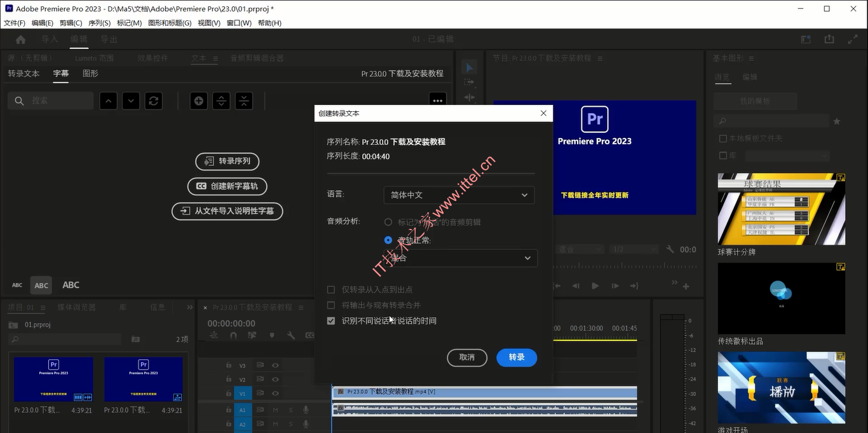The height and width of the screenshot is (433, 868).
Task: Select the 音轨正常 radio option
Action: pyautogui.click(x=388, y=240)
